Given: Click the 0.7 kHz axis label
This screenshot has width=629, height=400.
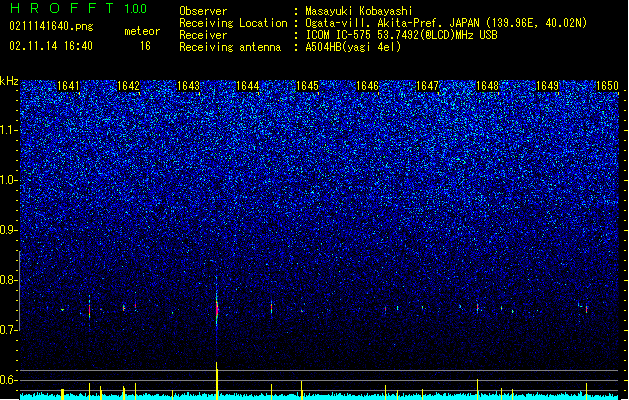Looking at the screenshot, I should [9, 330].
